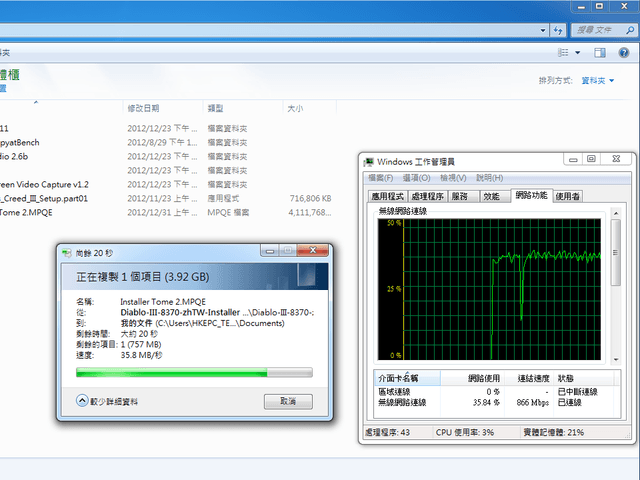Close the Explorer window
This screenshot has width=640, height=480.
coord(624,6)
